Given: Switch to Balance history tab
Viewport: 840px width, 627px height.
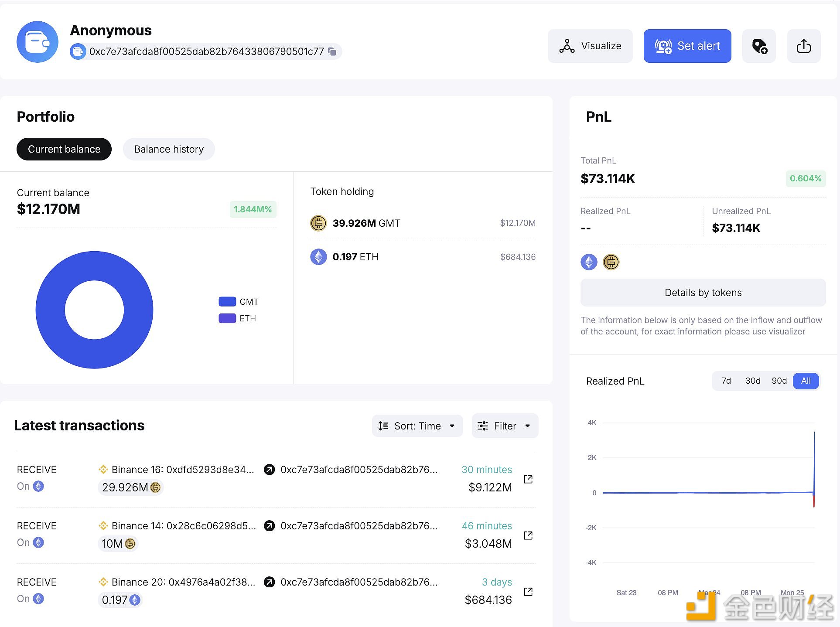Looking at the screenshot, I should pos(169,149).
